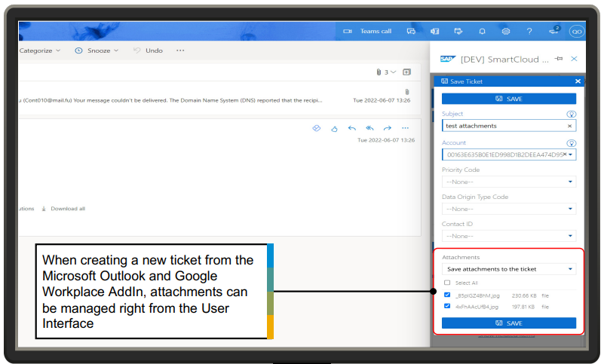Image resolution: width=604 pixels, height=364 pixels.
Task: Uncheck the 4xFhAAcUfB4.jpg attachment
Action: tap(447, 306)
